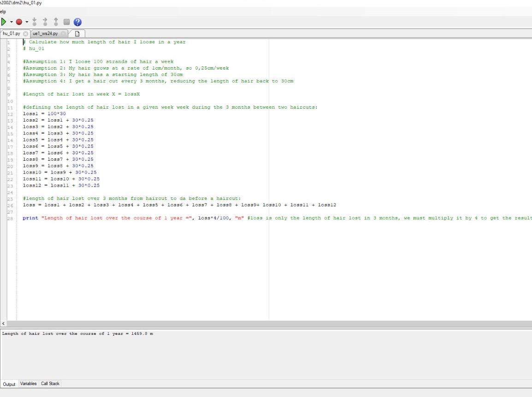Open Help via the question mark icon
The height and width of the screenshot is (397, 532).
click(77, 22)
